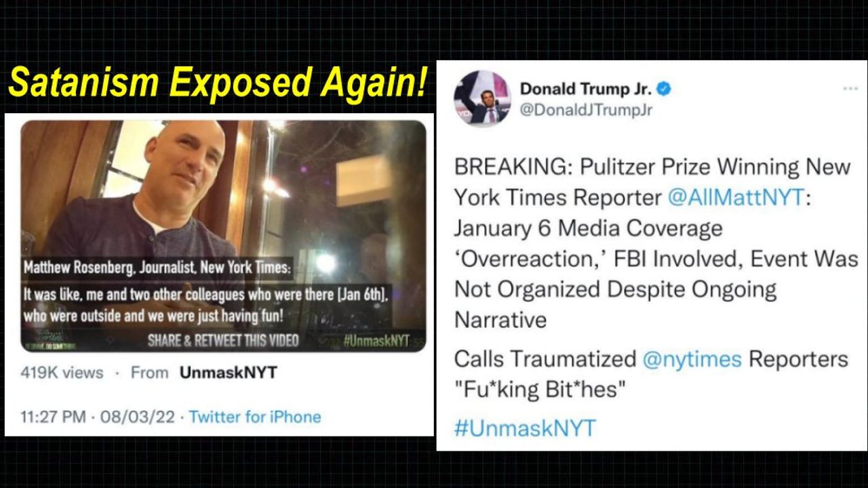Open the @DonaldJTrumpJr handle
This screenshot has width=868, height=488.
(x=587, y=110)
